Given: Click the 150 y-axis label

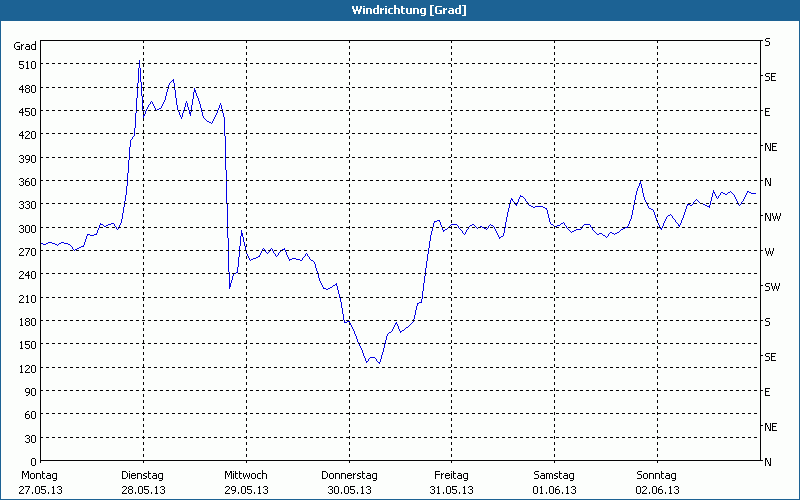Looking at the screenshot, I should (x=28, y=345).
